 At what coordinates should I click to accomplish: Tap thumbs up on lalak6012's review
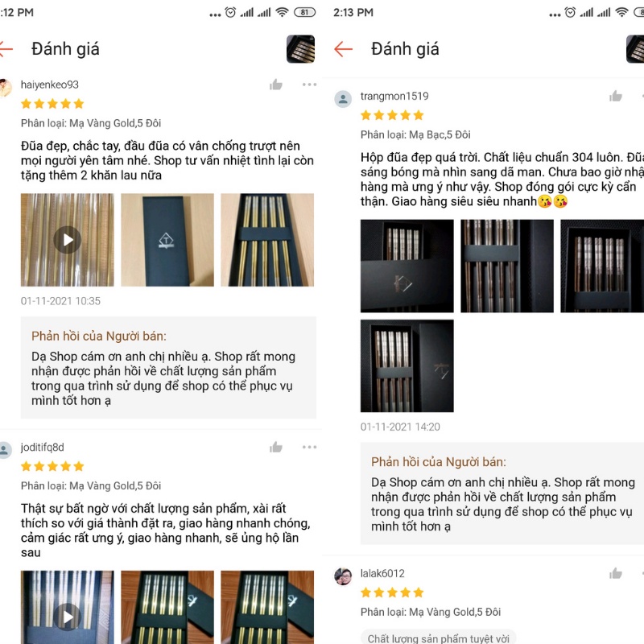pyautogui.click(x=616, y=573)
